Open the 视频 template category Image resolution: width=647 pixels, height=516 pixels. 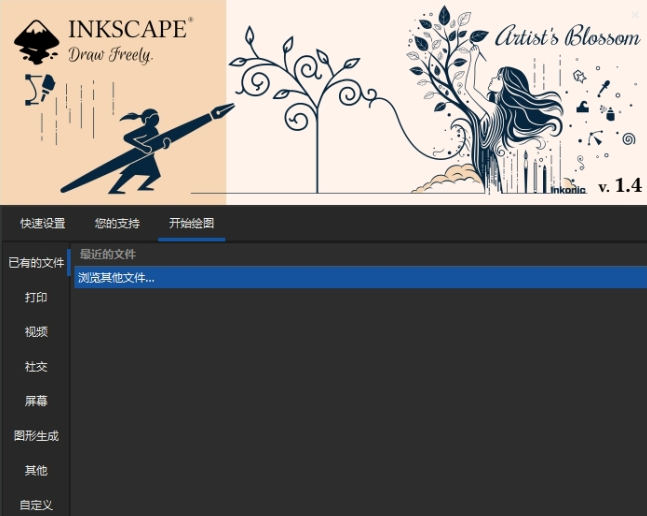coord(36,332)
